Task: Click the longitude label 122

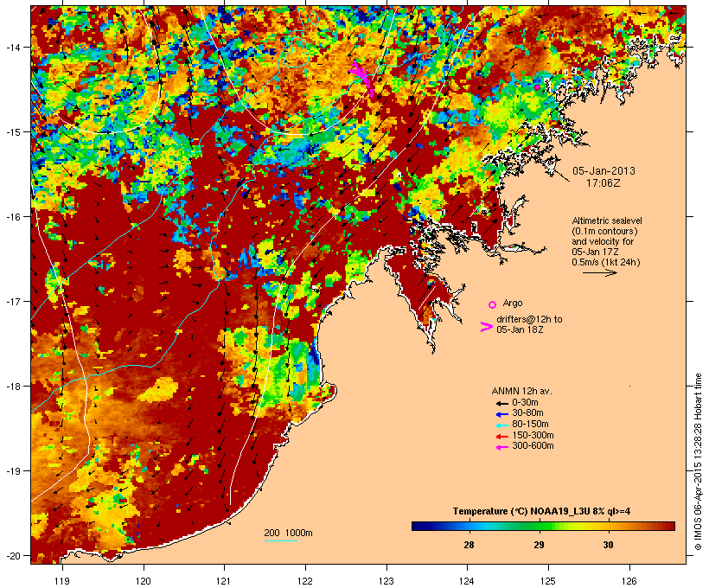Action: click(x=305, y=581)
